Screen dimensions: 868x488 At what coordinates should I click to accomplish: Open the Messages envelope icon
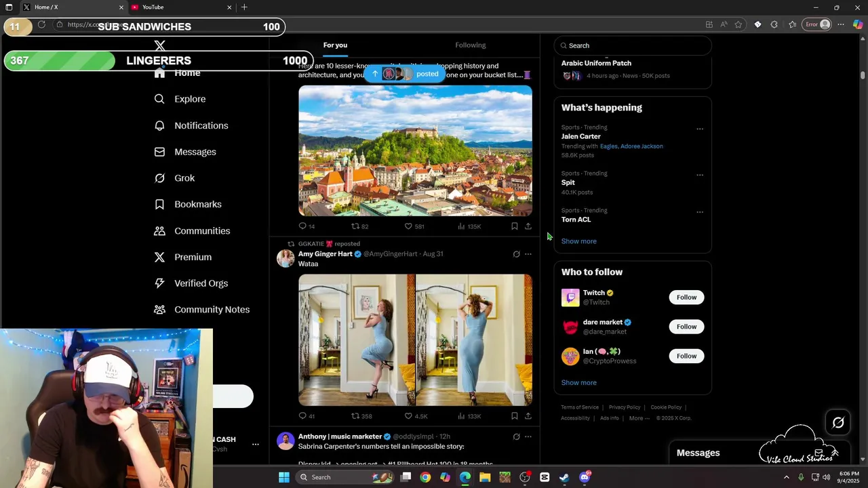click(159, 152)
